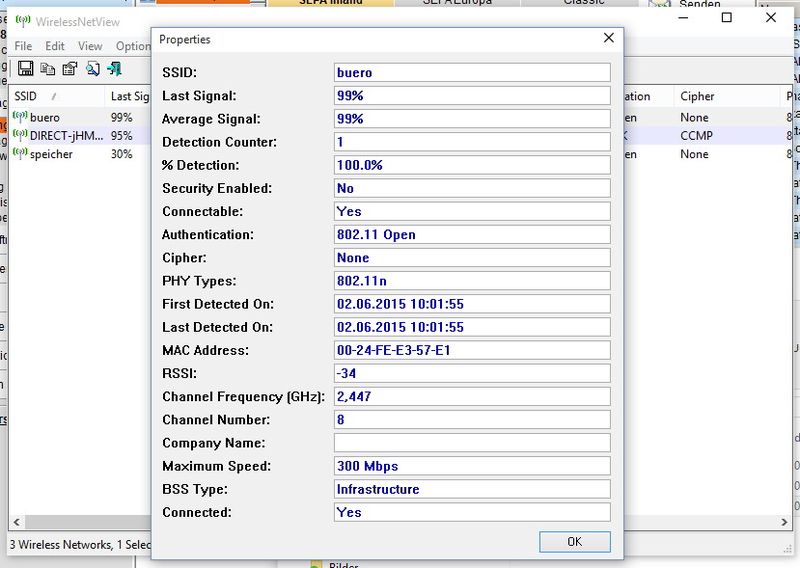Viewport: 800px width, 568px height.
Task: Open the File menu
Action: [x=23, y=46]
